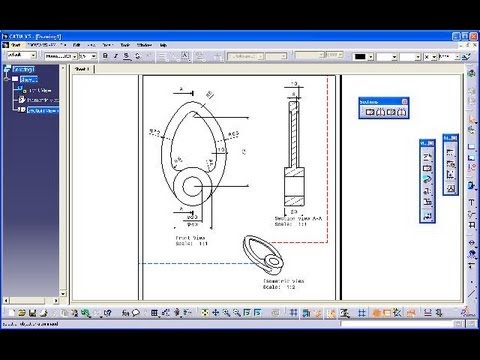Image resolution: width=480 pixels, height=360 pixels.
Task: Click the workbench icon atop the right toolbar
Action: click(471, 73)
